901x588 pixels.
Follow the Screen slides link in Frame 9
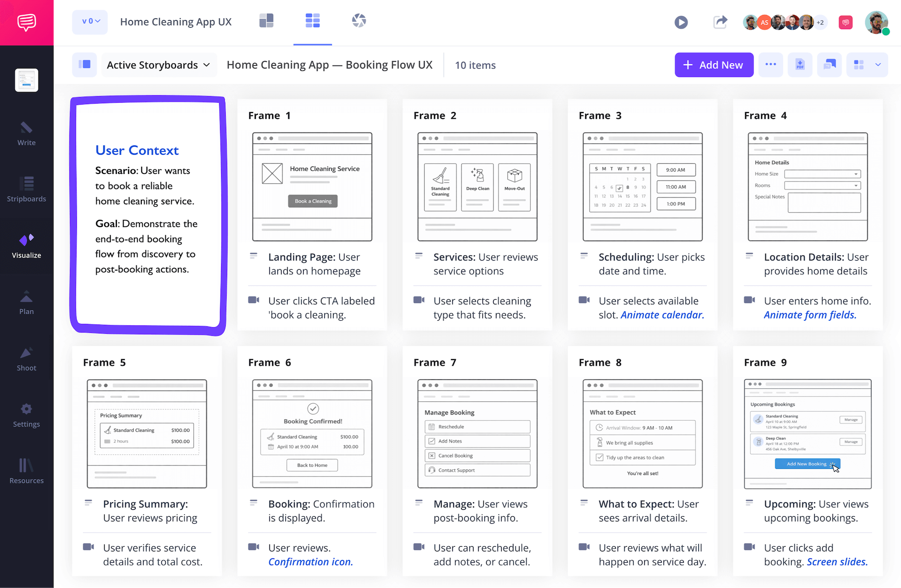837,562
